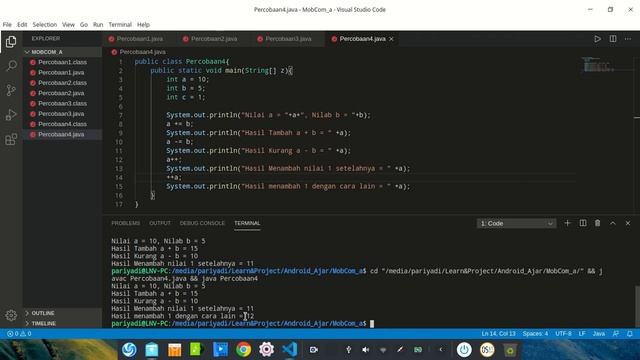
Task: Split the editor to the right
Action: click(x=613, y=39)
